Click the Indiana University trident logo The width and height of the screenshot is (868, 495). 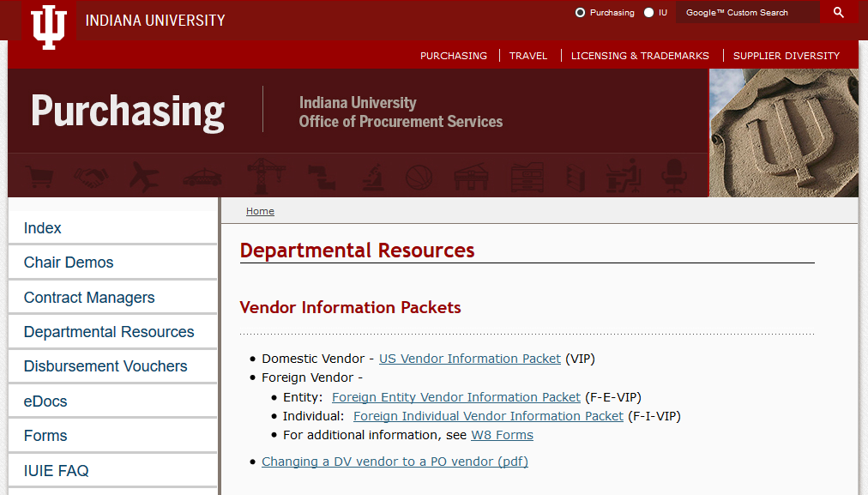(49, 26)
